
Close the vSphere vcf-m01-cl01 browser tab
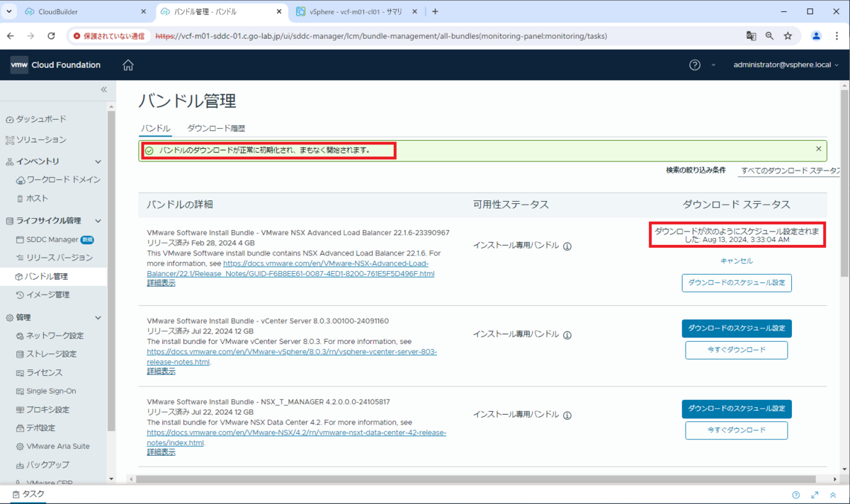pyautogui.click(x=415, y=11)
